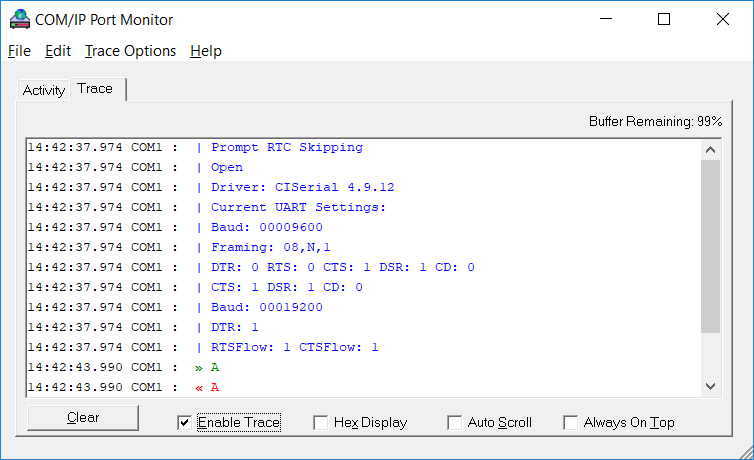The height and width of the screenshot is (460, 754).
Task: Maximize the Port Monitor window
Action: pyautogui.click(x=664, y=19)
